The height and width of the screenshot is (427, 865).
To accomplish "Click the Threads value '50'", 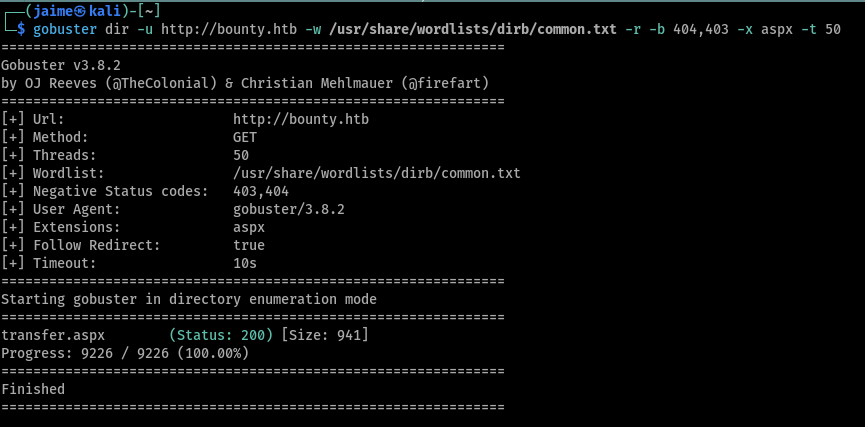I will [241, 156].
